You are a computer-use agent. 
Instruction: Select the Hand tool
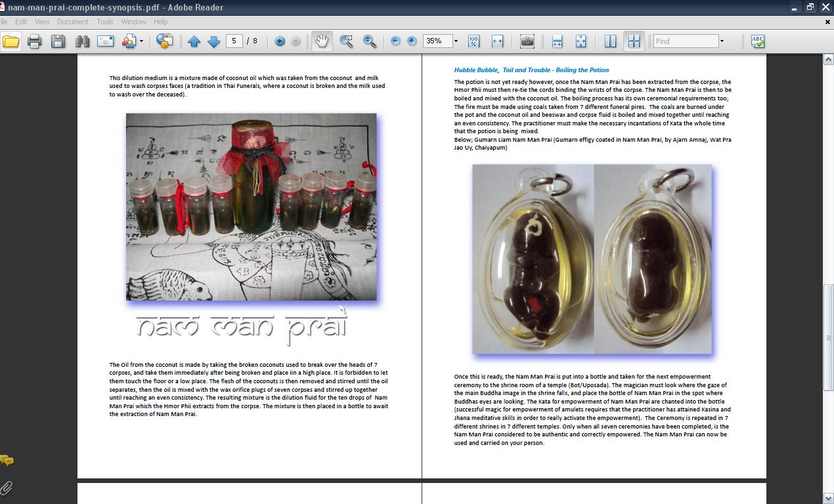[321, 41]
